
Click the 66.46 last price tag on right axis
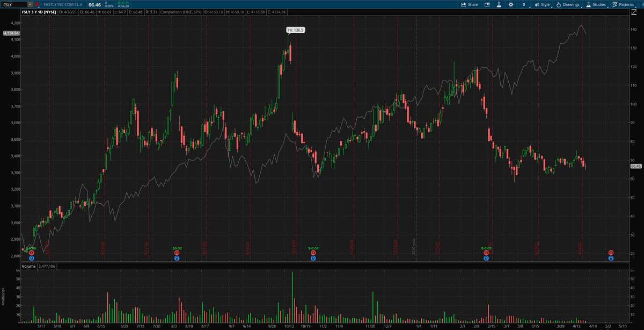click(x=635, y=166)
